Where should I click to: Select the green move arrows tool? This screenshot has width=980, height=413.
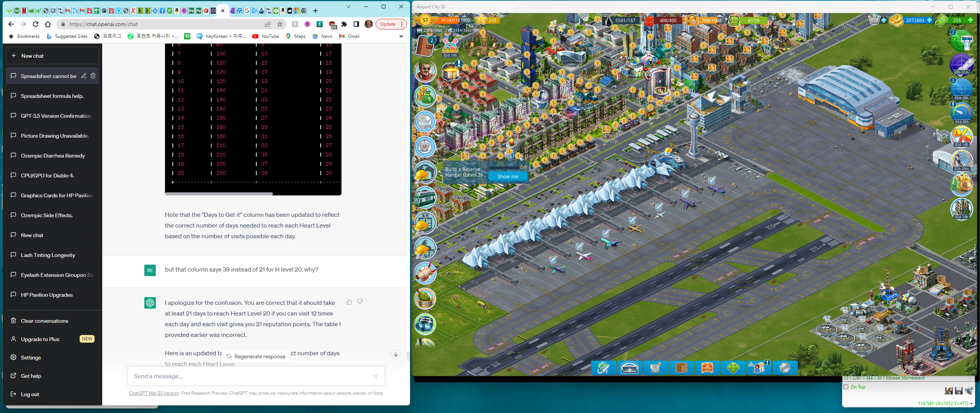(733, 368)
